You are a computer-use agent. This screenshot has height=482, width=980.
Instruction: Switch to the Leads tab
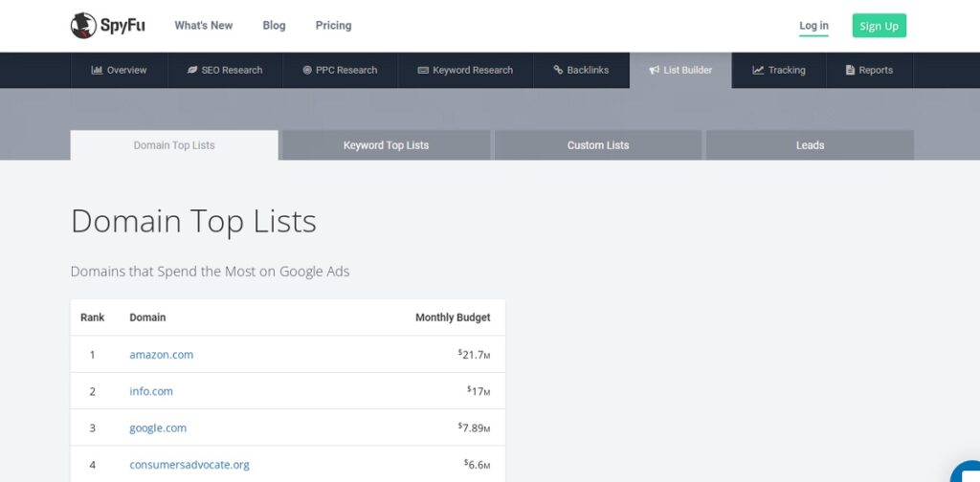pos(810,144)
